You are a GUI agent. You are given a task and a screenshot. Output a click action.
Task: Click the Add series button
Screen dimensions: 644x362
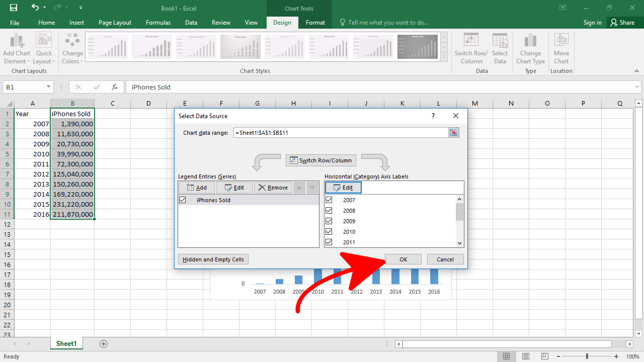pyautogui.click(x=197, y=188)
